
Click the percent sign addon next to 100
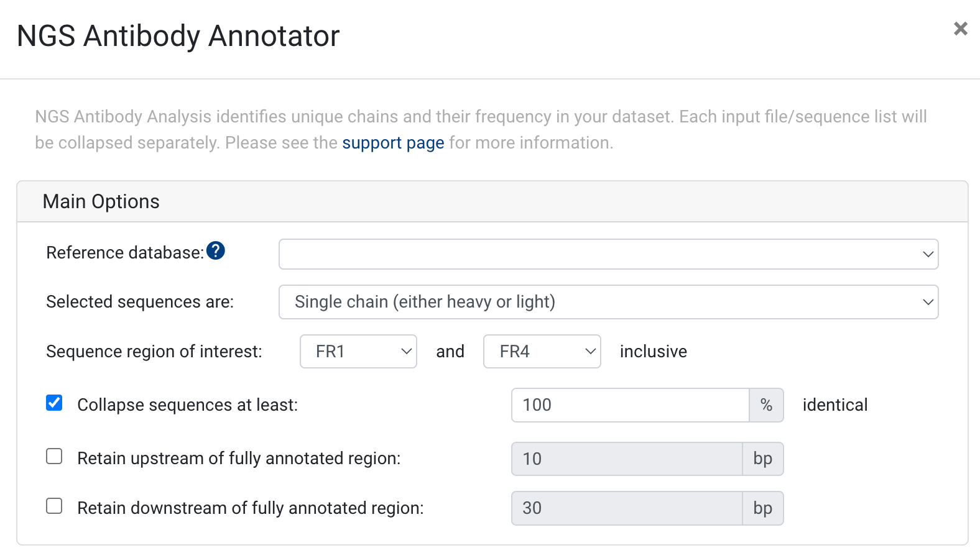pos(766,405)
